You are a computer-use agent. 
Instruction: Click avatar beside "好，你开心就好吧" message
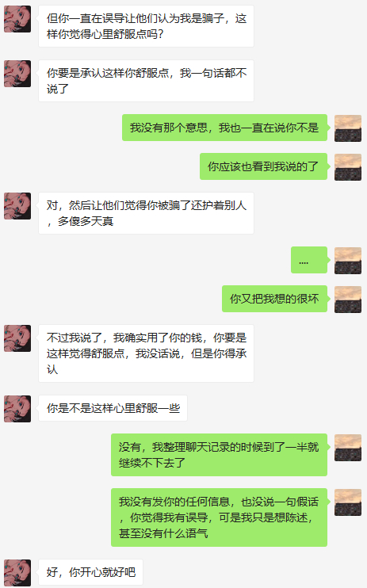click(x=17, y=573)
